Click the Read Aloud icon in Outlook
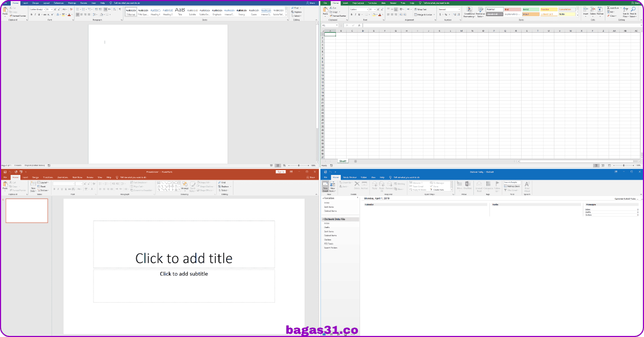Screen dimensions: 644x337 pyautogui.click(x=527, y=184)
